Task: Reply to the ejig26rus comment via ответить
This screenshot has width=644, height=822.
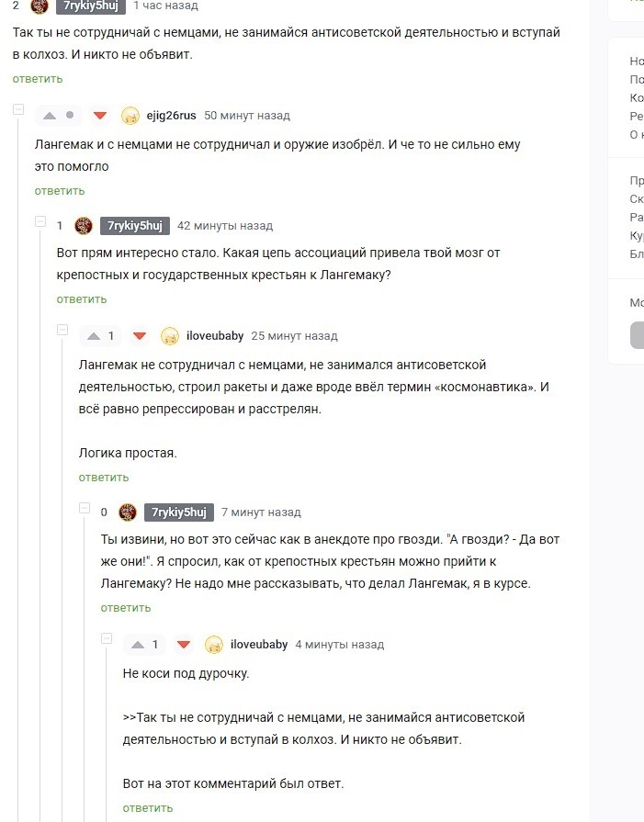Action: (60, 191)
